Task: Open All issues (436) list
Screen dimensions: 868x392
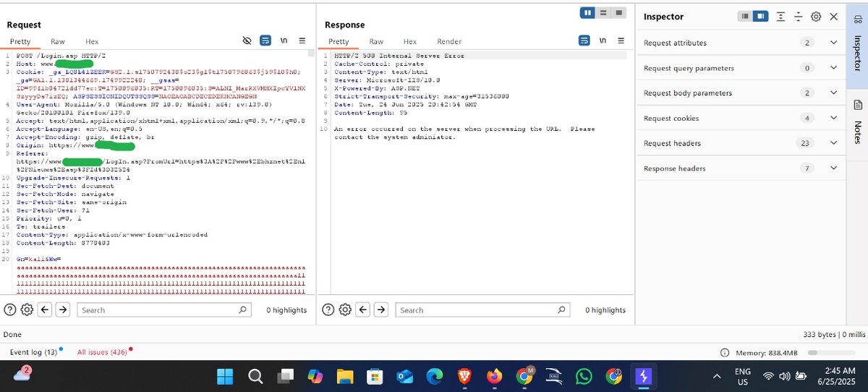Action: [102, 352]
